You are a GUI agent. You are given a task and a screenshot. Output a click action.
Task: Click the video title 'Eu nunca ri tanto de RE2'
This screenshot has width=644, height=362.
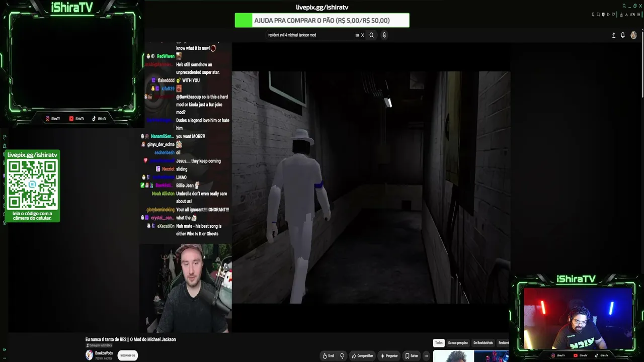[131, 339]
